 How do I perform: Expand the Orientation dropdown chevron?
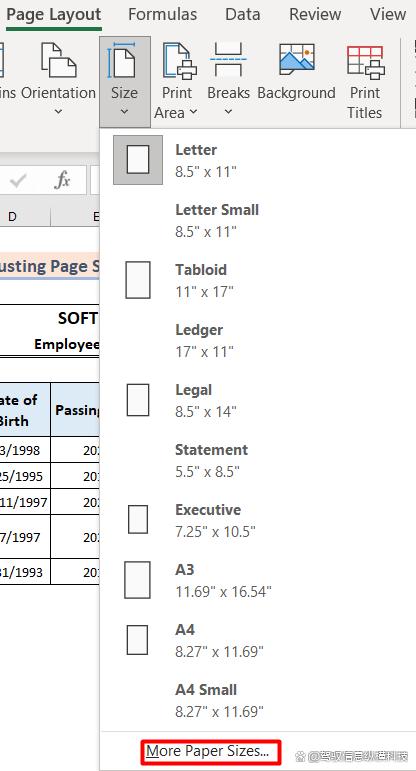tap(58, 112)
